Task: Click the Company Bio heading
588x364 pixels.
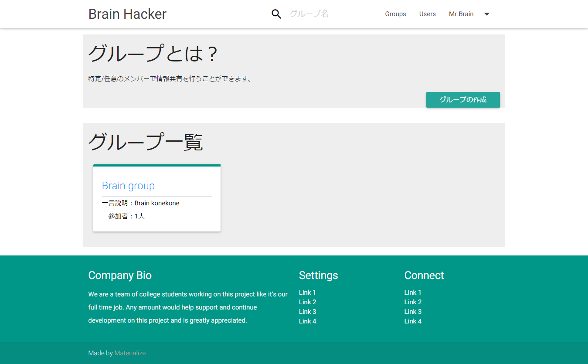Action: click(120, 276)
